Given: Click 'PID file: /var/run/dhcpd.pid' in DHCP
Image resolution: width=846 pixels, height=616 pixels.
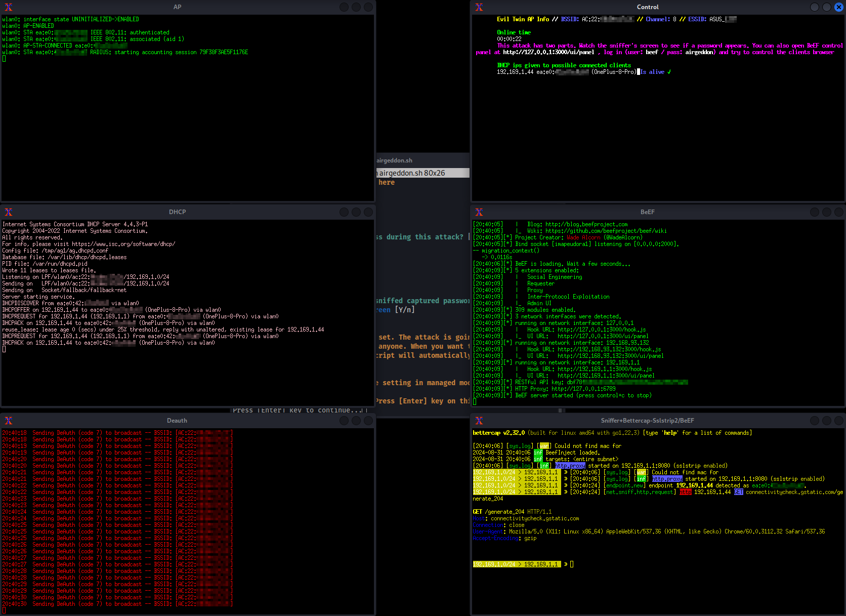Looking at the screenshot, I should pos(45,264).
